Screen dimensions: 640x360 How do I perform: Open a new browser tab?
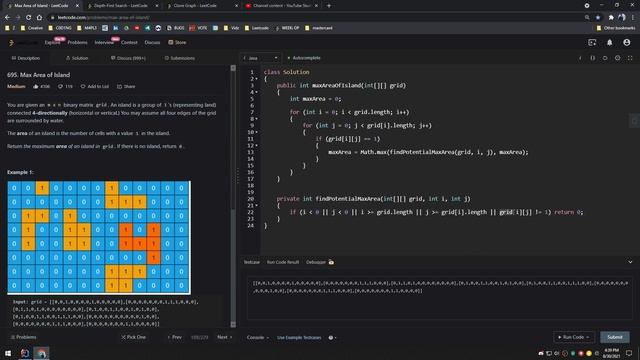click(329, 6)
